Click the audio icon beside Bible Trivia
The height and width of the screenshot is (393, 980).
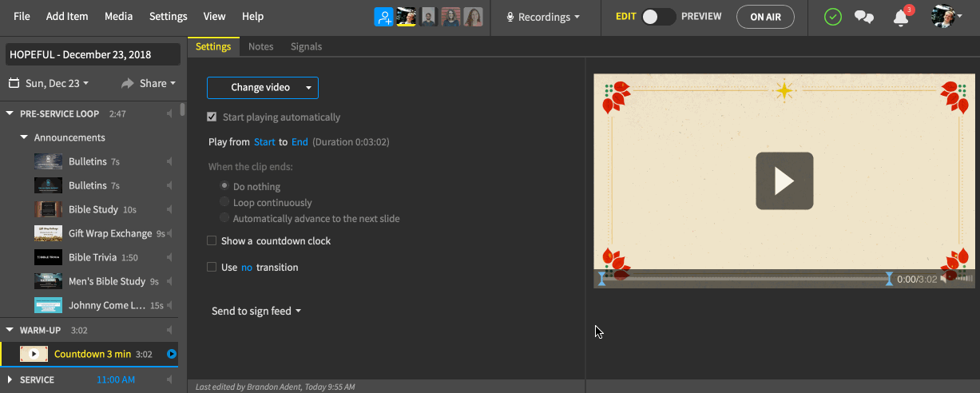click(169, 258)
